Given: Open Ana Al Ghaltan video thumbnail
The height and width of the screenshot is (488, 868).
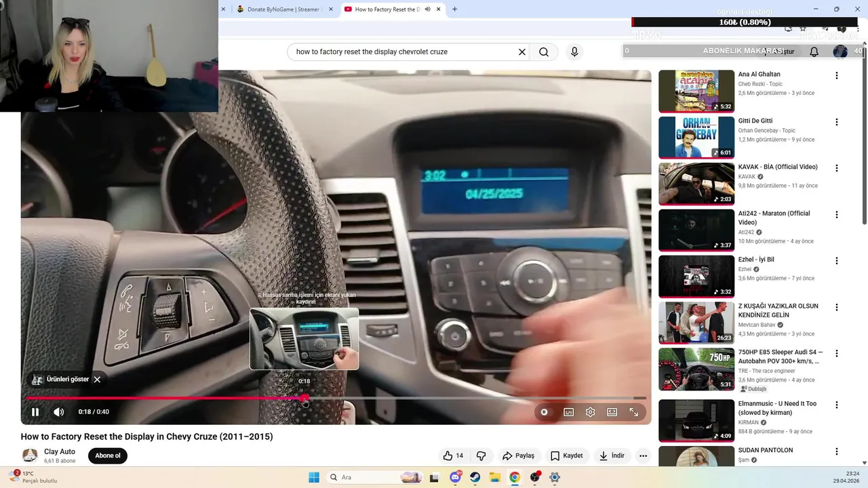Looking at the screenshot, I should [x=696, y=91].
